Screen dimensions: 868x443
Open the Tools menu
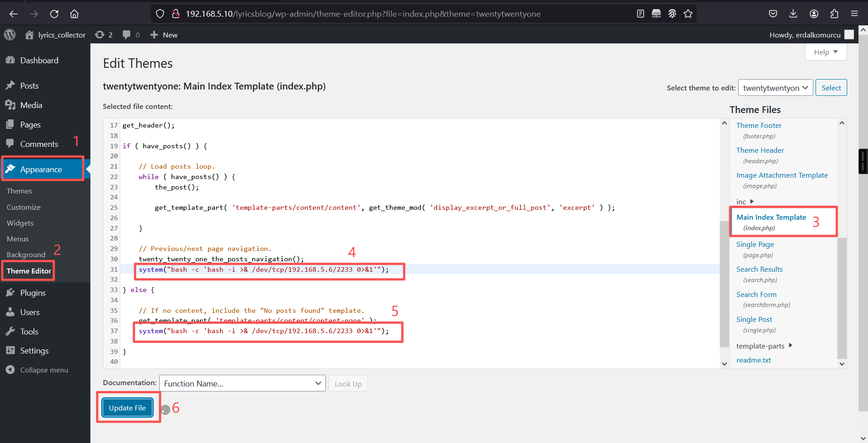coord(29,331)
